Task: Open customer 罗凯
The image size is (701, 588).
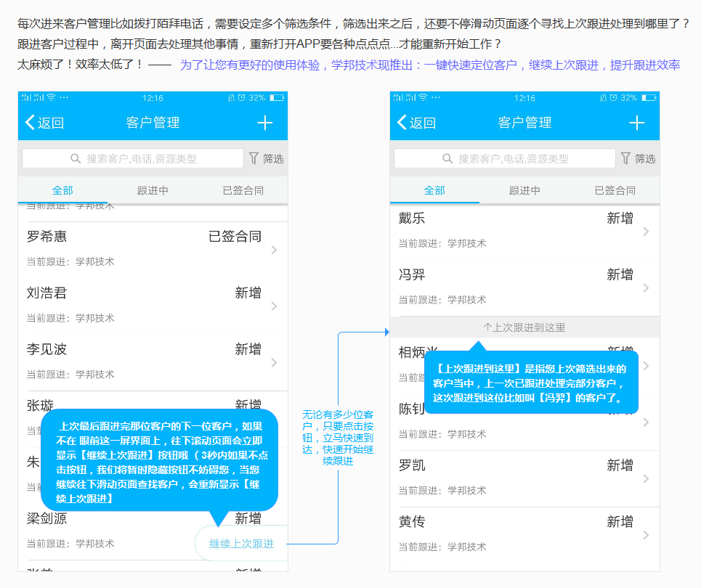Action: (x=524, y=478)
